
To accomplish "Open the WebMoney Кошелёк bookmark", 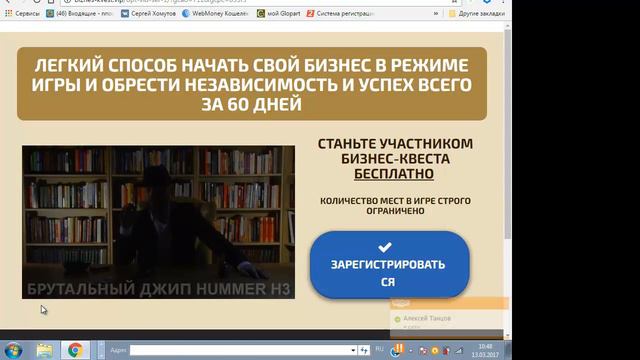I will tap(216, 13).
